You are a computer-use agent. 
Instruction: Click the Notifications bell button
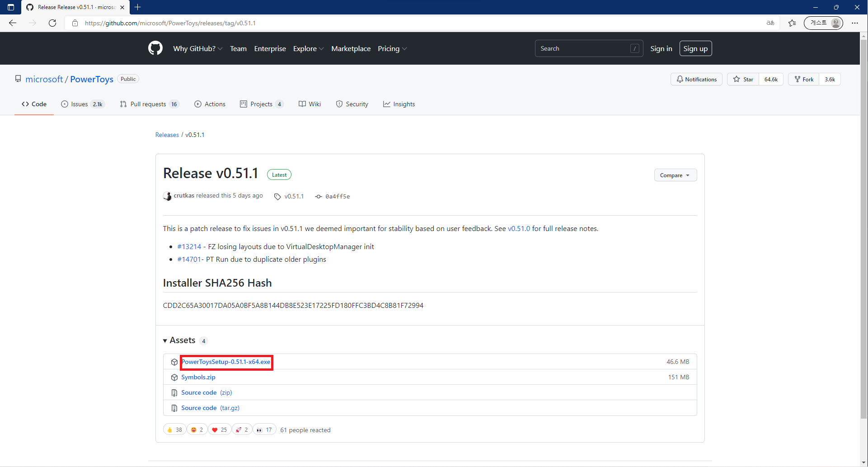(x=696, y=79)
